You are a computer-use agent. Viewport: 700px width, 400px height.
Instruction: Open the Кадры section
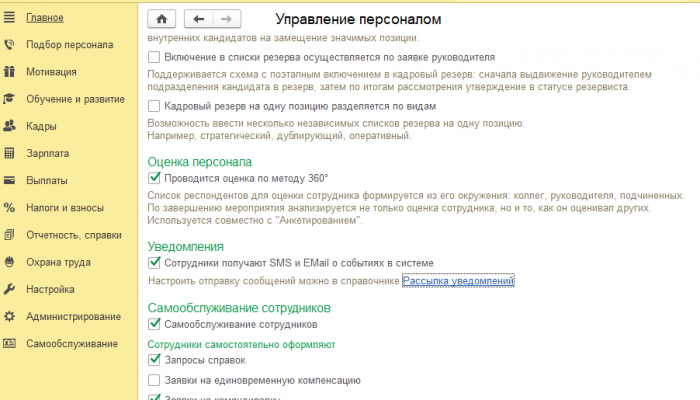[x=42, y=126]
